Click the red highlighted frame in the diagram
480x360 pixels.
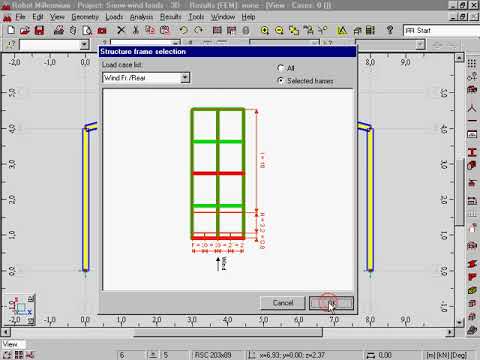tap(218, 173)
